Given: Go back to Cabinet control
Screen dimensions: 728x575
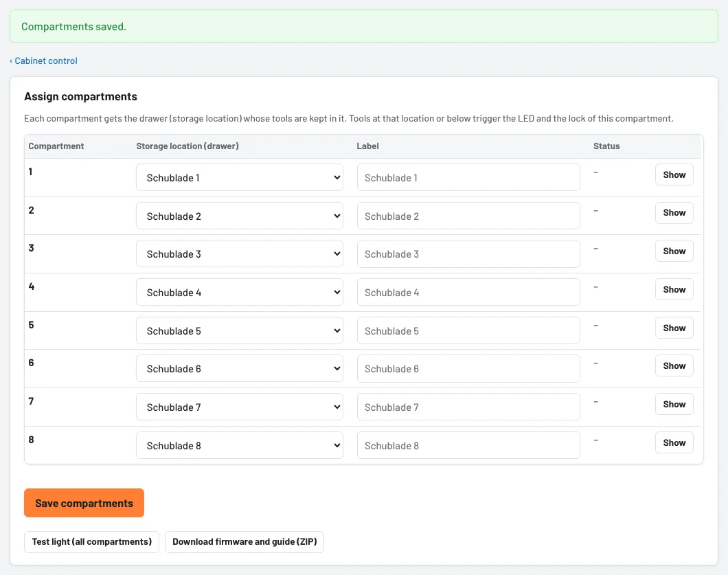Looking at the screenshot, I should [x=44, y=61].
